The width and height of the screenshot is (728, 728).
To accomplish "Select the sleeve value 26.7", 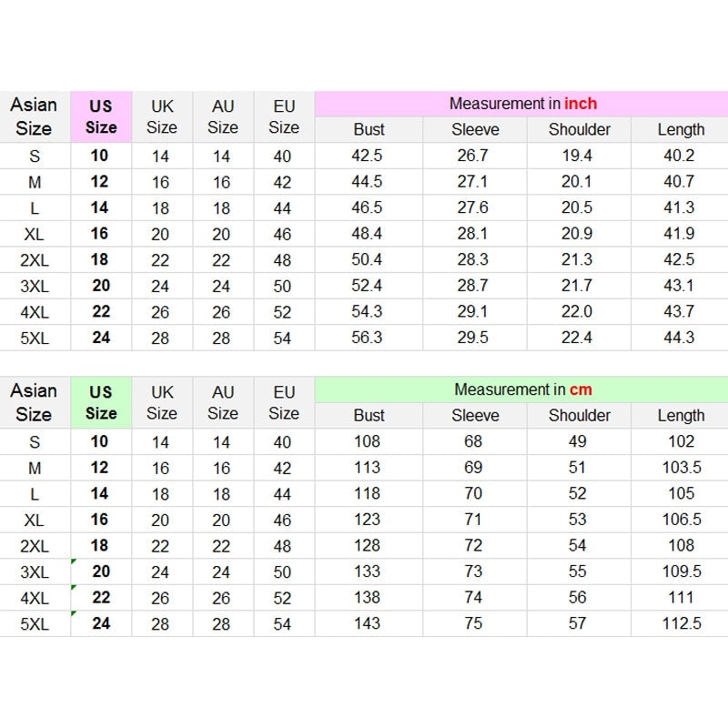I will pyautogui.click(x=473, y=156).
